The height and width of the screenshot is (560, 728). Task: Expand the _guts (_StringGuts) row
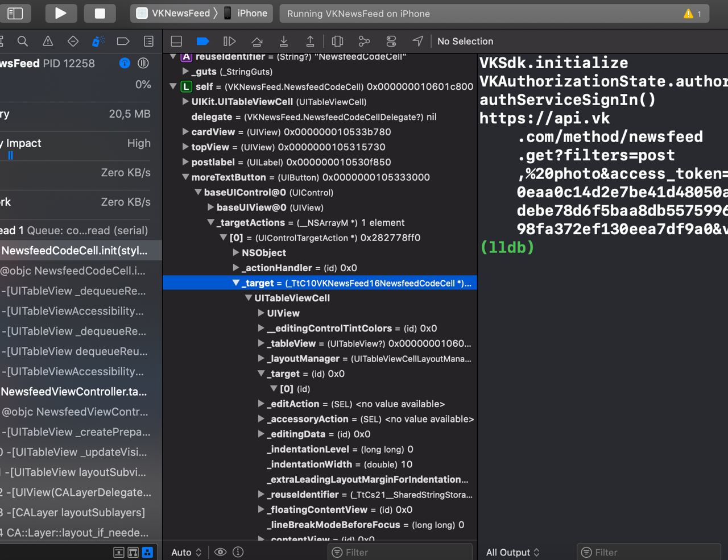tap(185, 72)
